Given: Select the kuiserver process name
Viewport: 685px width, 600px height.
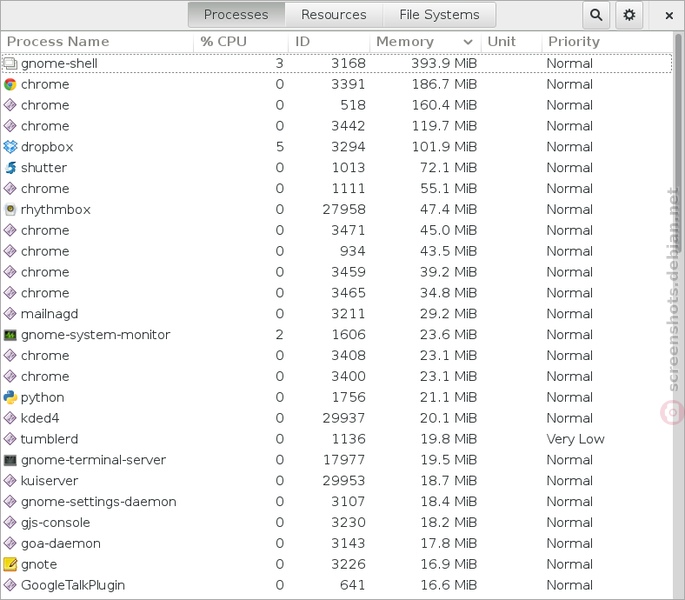Looking at the screenshot, I should 49,481.
